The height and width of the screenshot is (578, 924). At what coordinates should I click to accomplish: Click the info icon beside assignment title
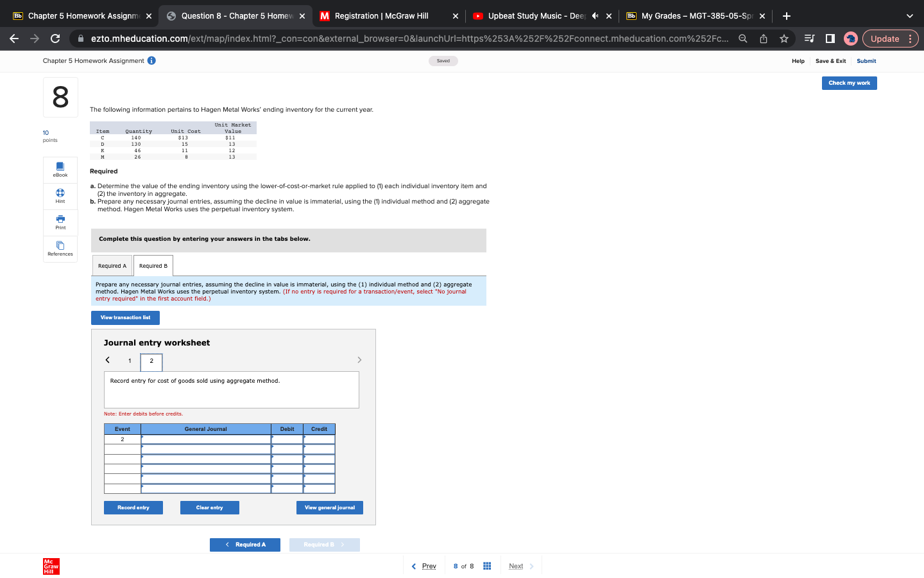point(151,60)
